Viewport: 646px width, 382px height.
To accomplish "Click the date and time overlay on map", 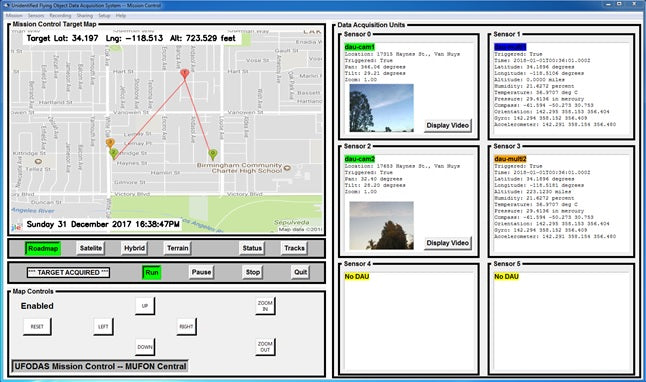I will [103, 224].
